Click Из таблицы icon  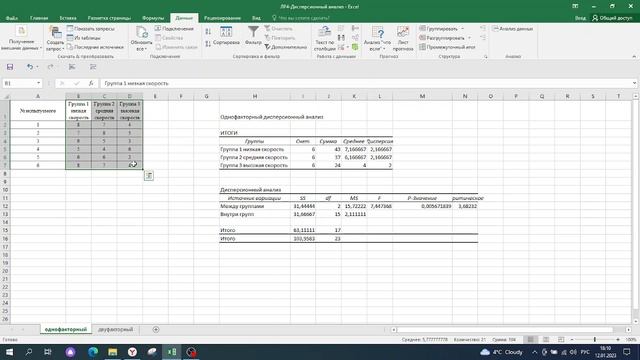(x=70, y=38)
